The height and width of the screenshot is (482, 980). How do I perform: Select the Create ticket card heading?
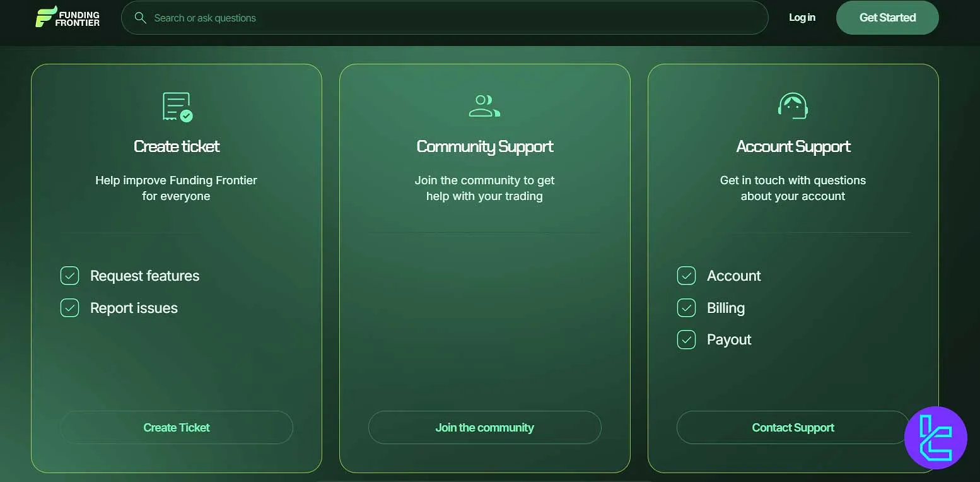coord(177,146)
